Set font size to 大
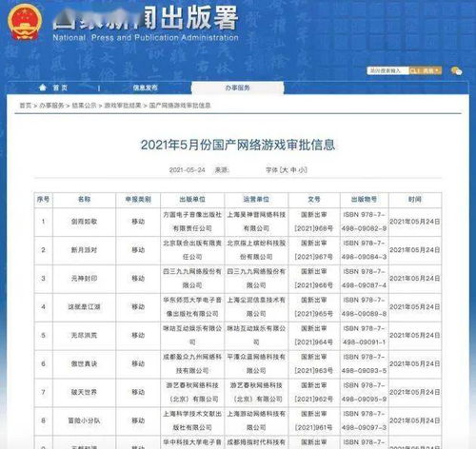The image size is (476, 449). [285, 170]
